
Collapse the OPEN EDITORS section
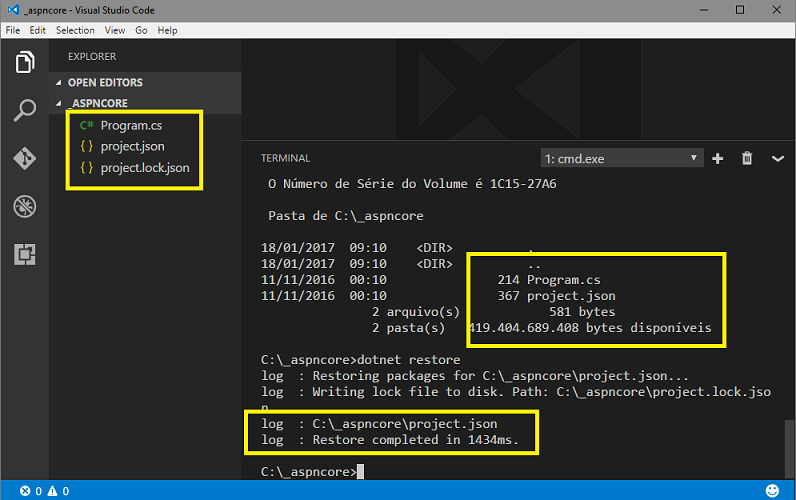pos(145,82)
